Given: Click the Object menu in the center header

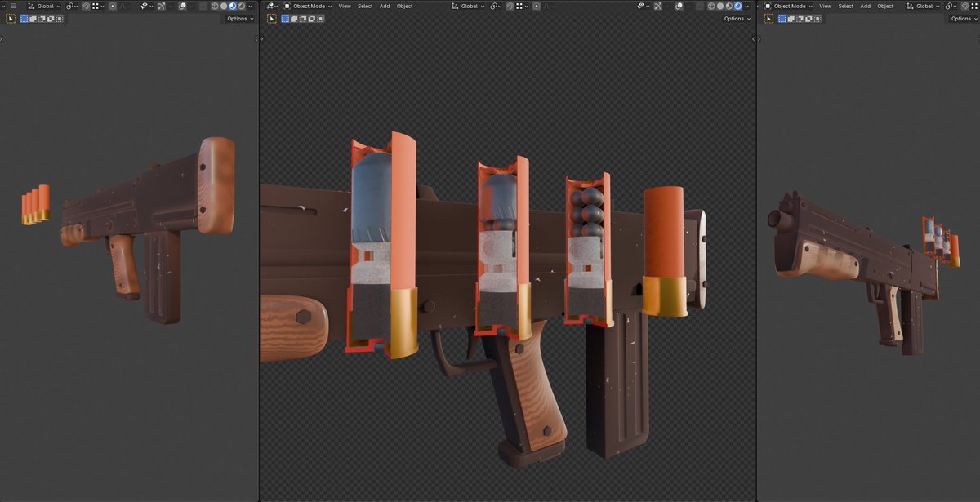Looking at the screenshot, I should pos(403,6).
